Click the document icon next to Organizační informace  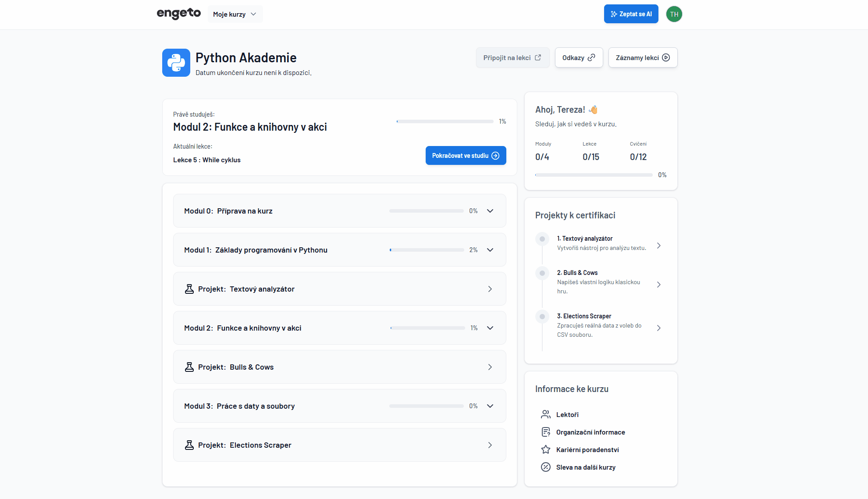pos(546,432)
